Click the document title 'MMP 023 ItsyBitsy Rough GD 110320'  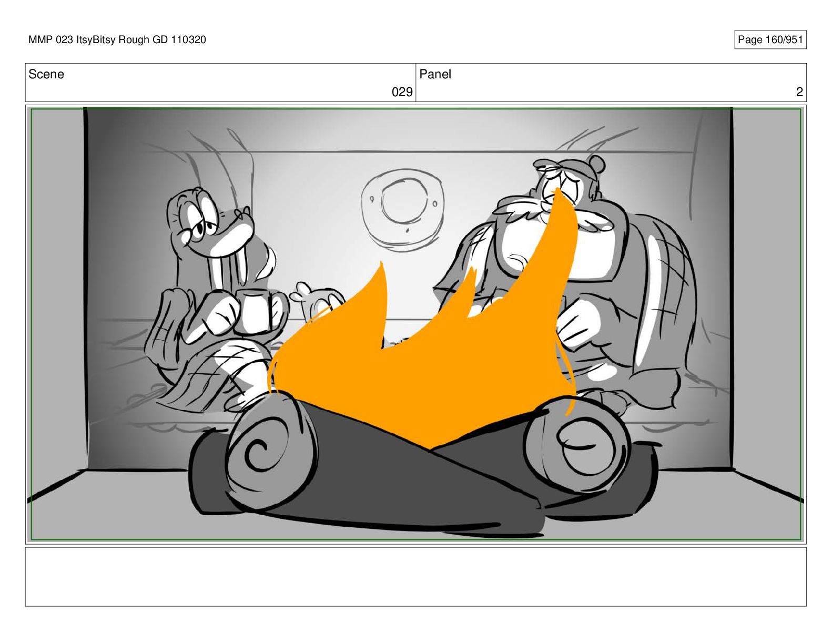117,39
